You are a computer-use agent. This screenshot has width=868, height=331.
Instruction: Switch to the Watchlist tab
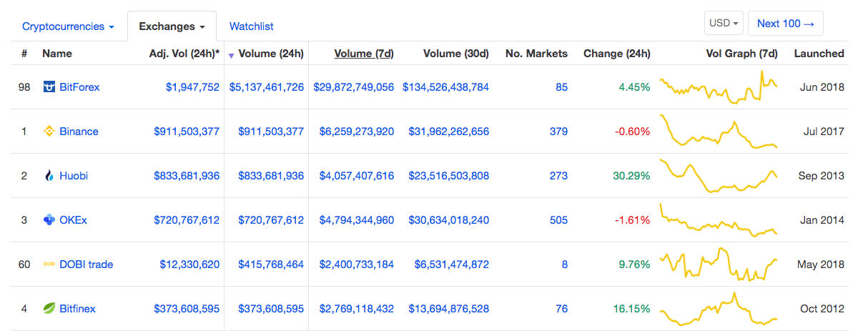[x=251, y=26]
